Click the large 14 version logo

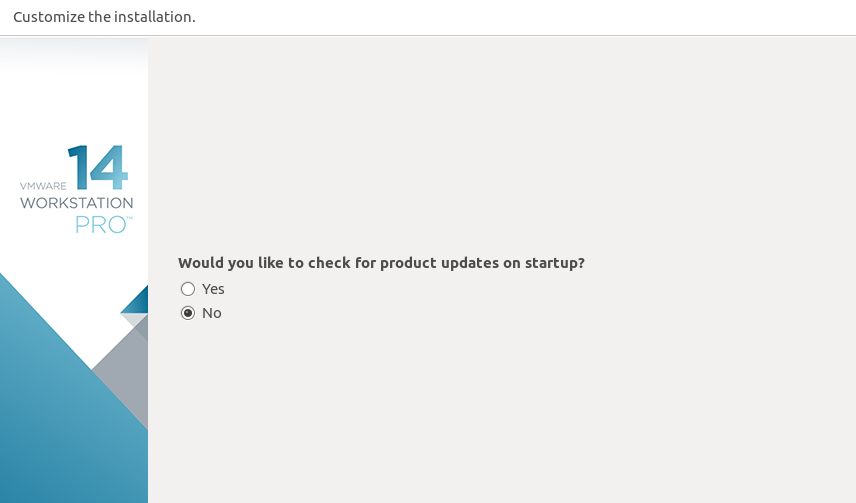click(x=98, y=167)
